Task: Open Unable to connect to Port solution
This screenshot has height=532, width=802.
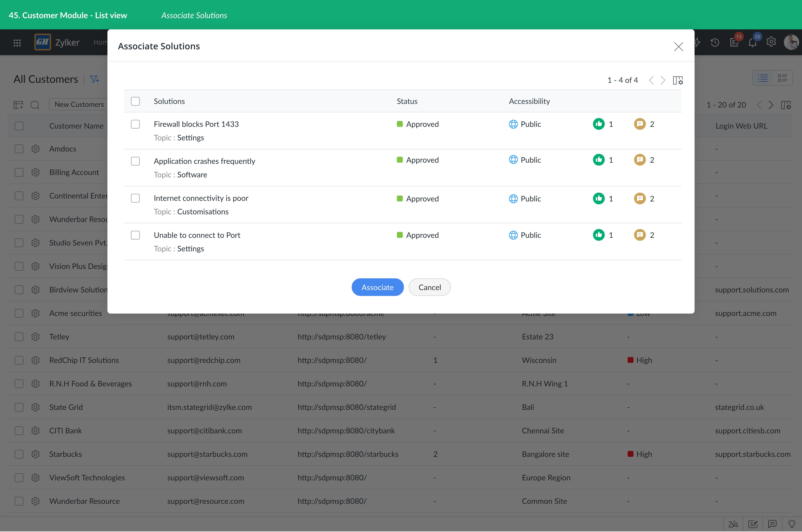Action: click(197, 235)
